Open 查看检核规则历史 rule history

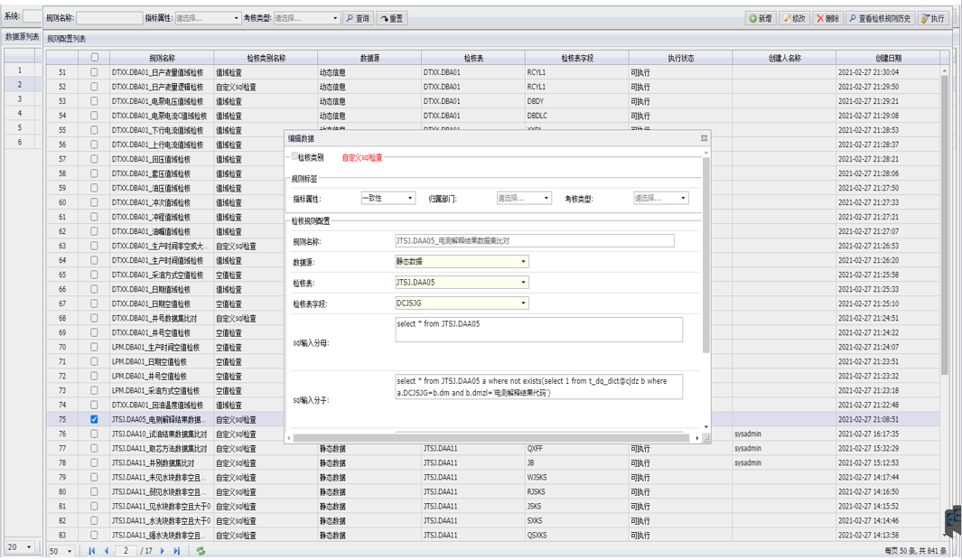pyautogui.click(x=880, y=18)
